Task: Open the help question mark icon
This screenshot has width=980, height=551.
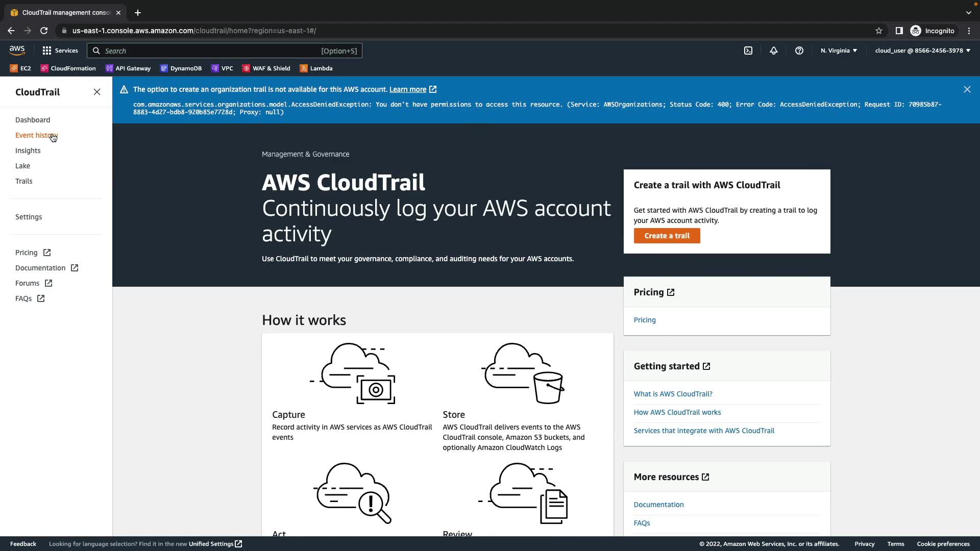Action: 799,51
